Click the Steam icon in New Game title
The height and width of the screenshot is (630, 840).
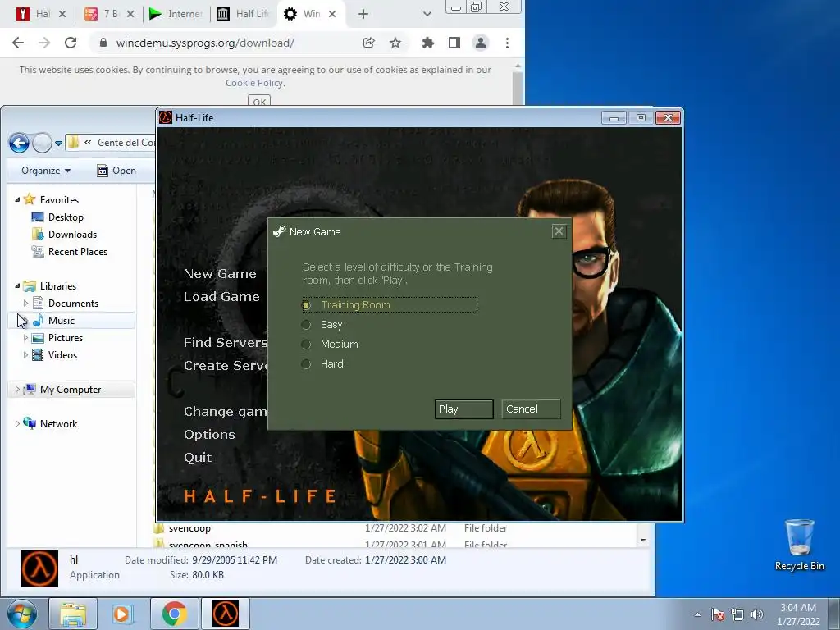(279, 231)
